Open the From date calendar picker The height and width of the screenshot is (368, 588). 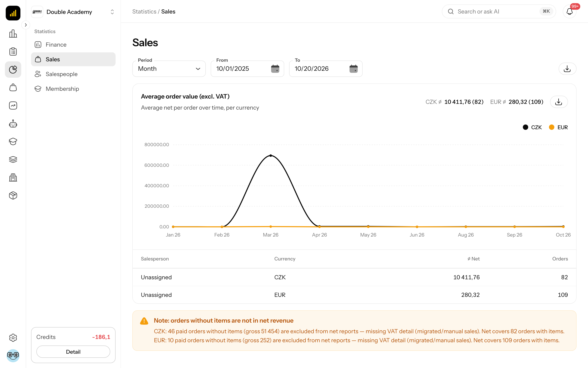(275, 69)
